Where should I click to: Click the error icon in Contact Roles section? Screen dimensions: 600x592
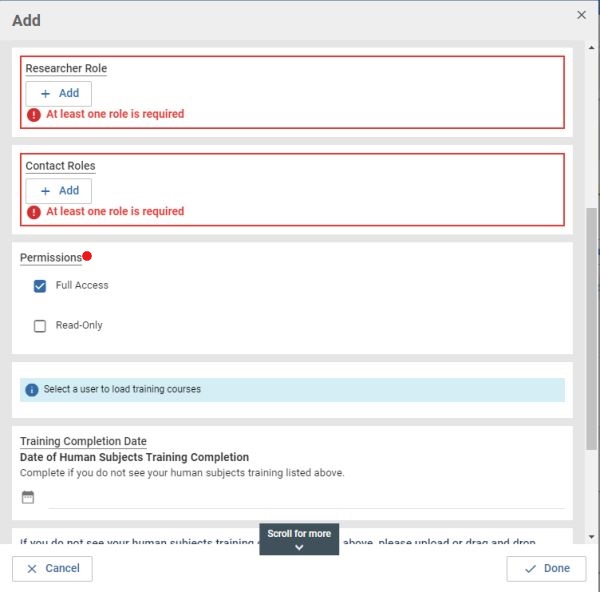[34, 212]
